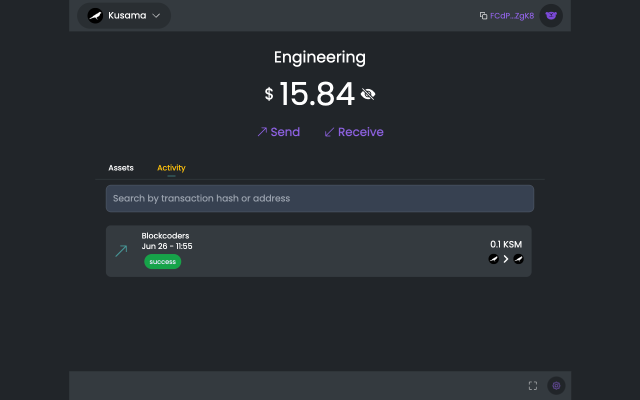Open settings using the bottom-right gear icon
This screenshot has height=400, width=640.
point(557,385)
